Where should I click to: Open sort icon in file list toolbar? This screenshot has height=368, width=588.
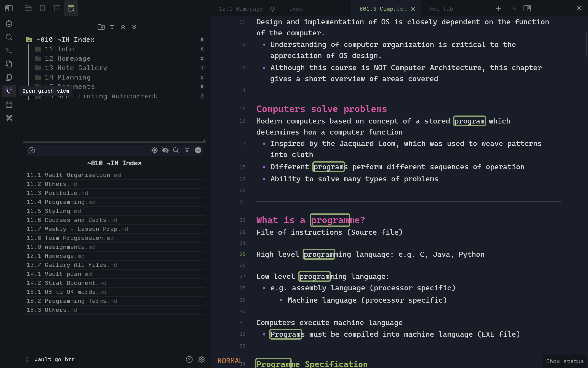(187, 150)
